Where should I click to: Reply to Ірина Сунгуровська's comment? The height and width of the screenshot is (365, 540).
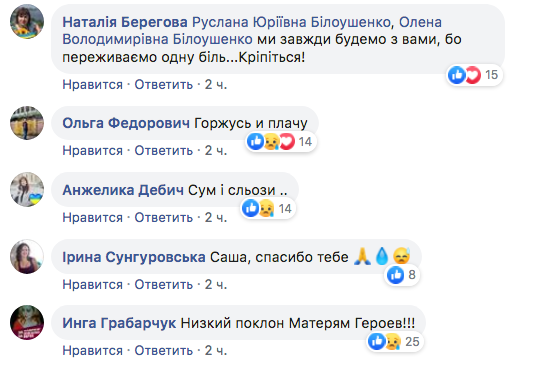click(164, 284)
